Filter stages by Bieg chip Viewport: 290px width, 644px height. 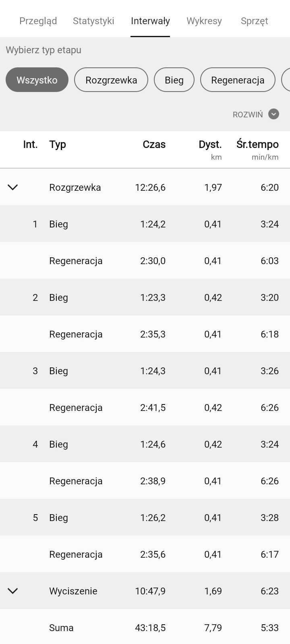(174, 80)
